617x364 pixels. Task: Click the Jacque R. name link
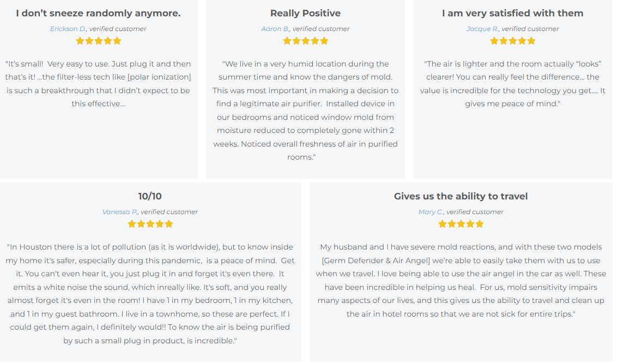click(x=482, y=29)
